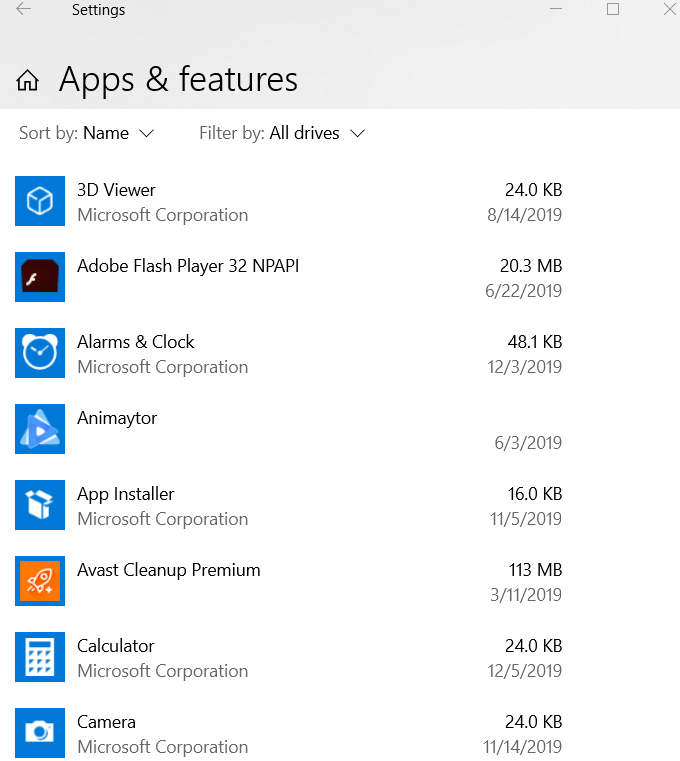Viewport: 680px width, 761px height.
Task: Click the Adobe Flash Player icon
Action: [x=40, y=277]
